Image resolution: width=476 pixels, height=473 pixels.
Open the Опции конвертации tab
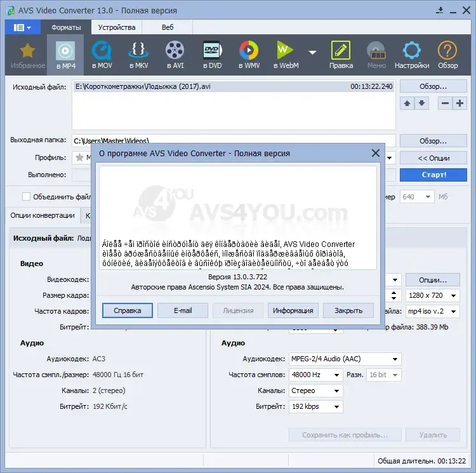pyautogui.click(x=43, y=216)
